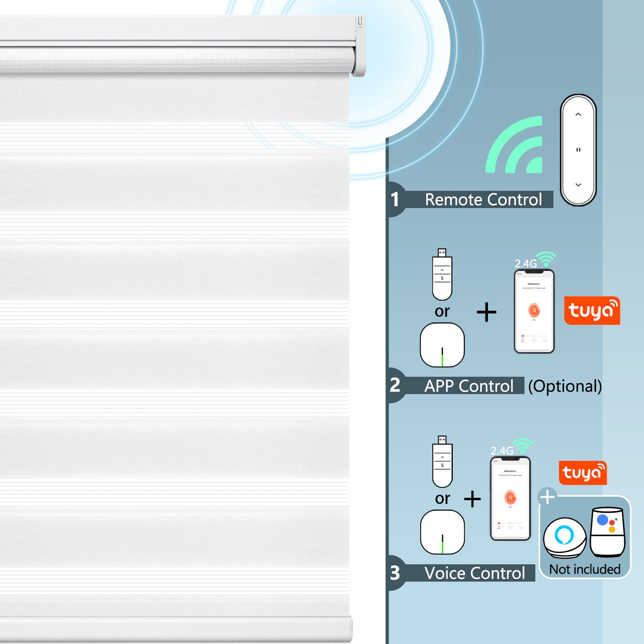644x644 pixels.
Task: Click the Google Home speaker
Action: 607,532
